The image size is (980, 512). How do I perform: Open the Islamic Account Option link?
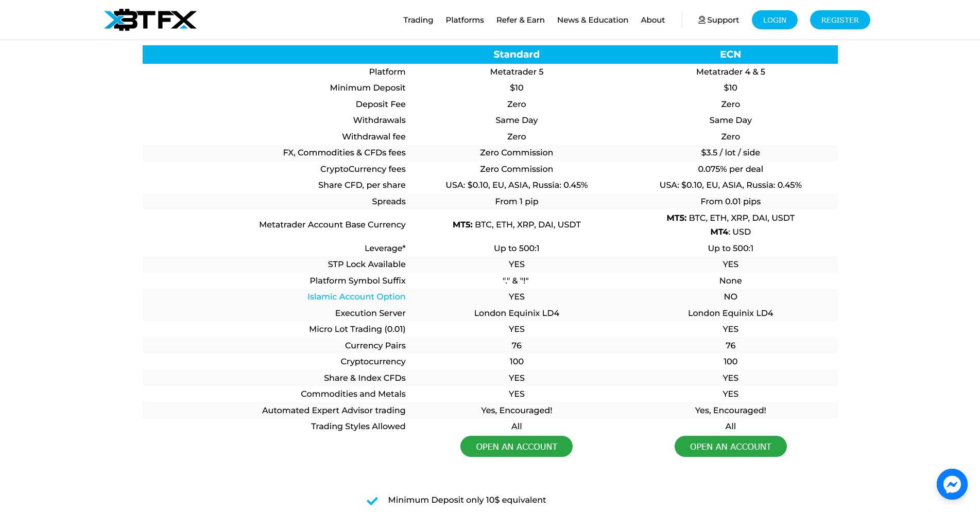tap(356, 297)
